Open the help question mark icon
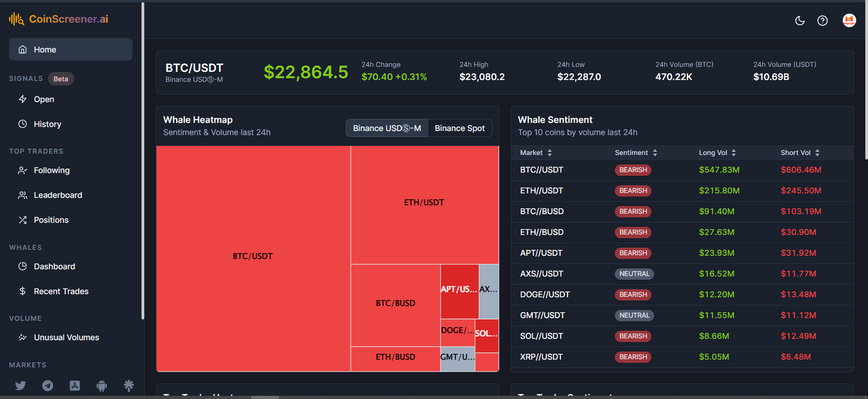Screen dimensions: 868x399 (x=822, y=21)
